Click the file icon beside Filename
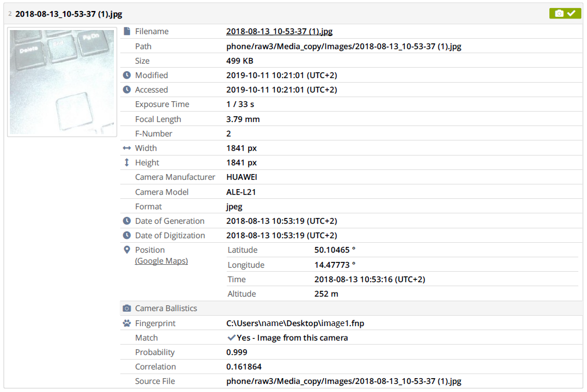This screenshot has width=587, height=392. point(126,31)
